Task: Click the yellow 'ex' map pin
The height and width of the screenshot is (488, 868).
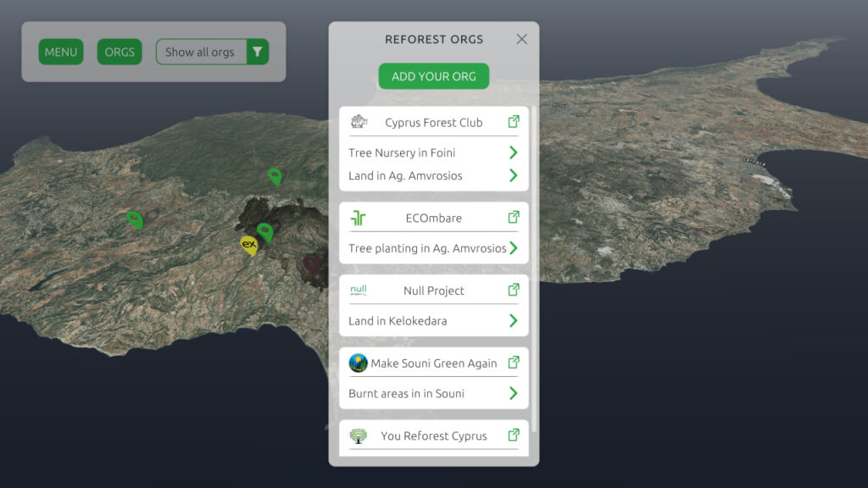Action: tap(249, 245)
